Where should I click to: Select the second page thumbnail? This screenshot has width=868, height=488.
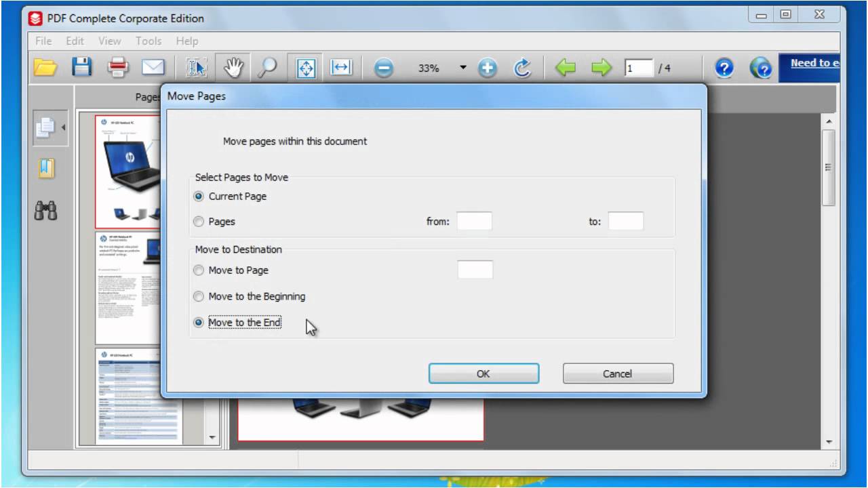129,288
